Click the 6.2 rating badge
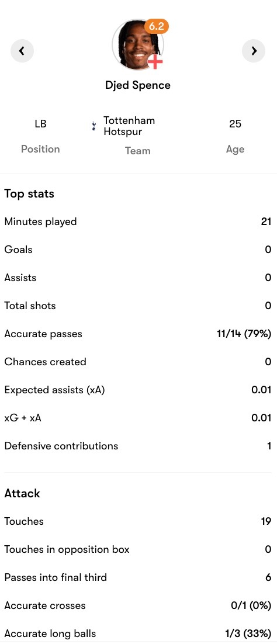 (156, 26)
